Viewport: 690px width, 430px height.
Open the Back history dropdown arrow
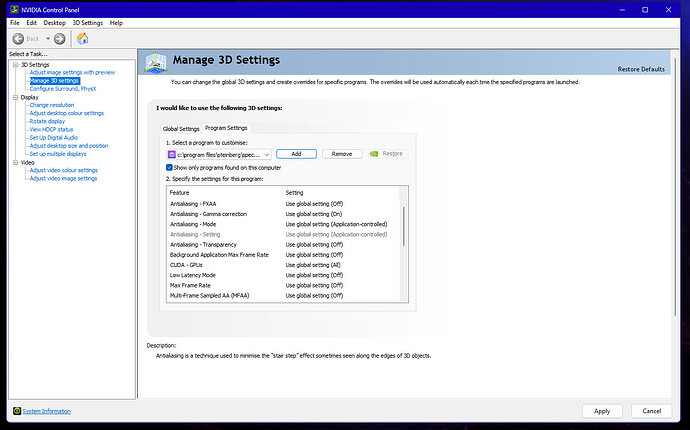click(x=48, y=39)
